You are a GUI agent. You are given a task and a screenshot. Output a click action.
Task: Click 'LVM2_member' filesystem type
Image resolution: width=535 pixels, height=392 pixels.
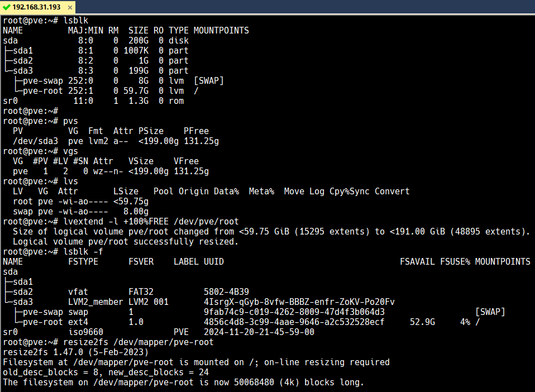coord(95,302)
